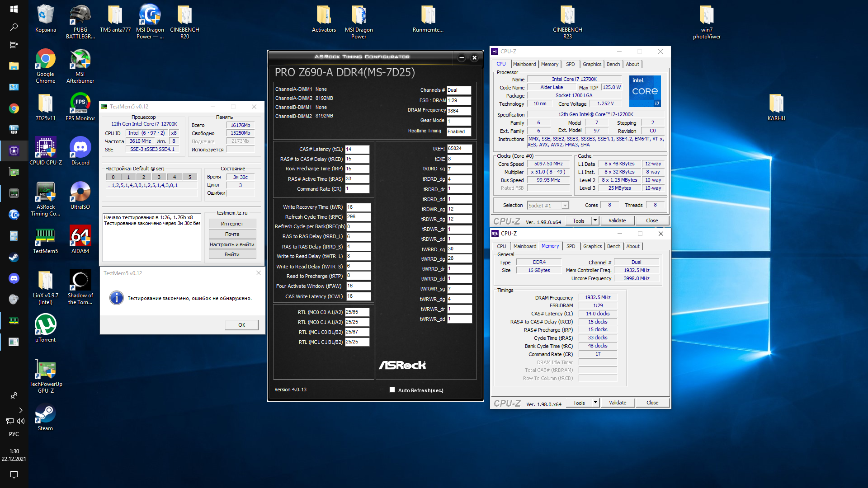Enable the Auto Refresh checkbox
Screen dimensions: 868x488
point(392,390)
